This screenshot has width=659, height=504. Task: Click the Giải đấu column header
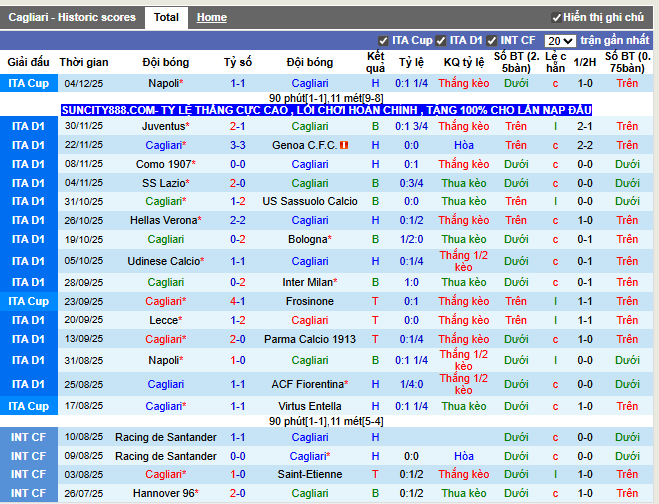pos(28,62)
